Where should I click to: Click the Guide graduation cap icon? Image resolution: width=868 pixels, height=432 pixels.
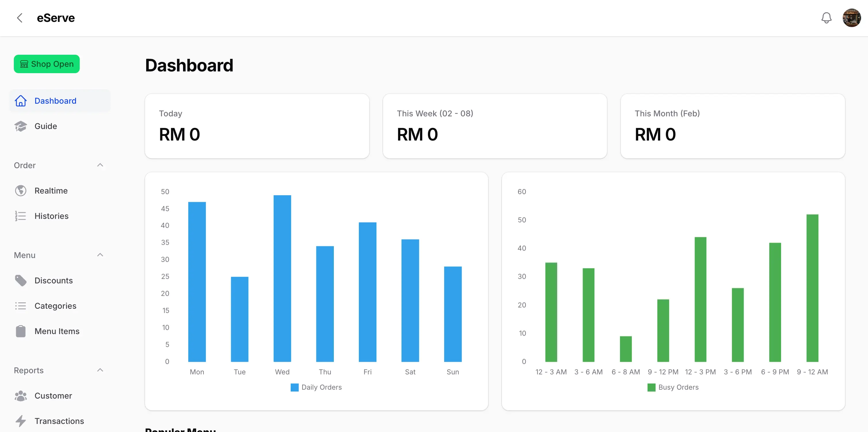pos(20,126)
